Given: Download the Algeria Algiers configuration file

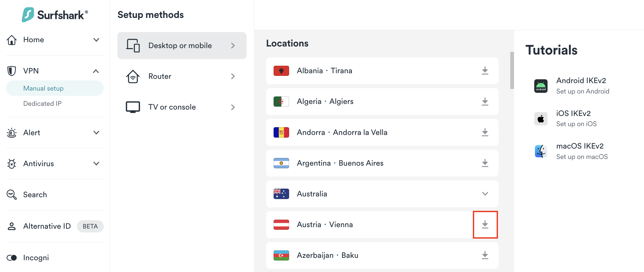Looking at the screenshot, I should pos(485,102).
